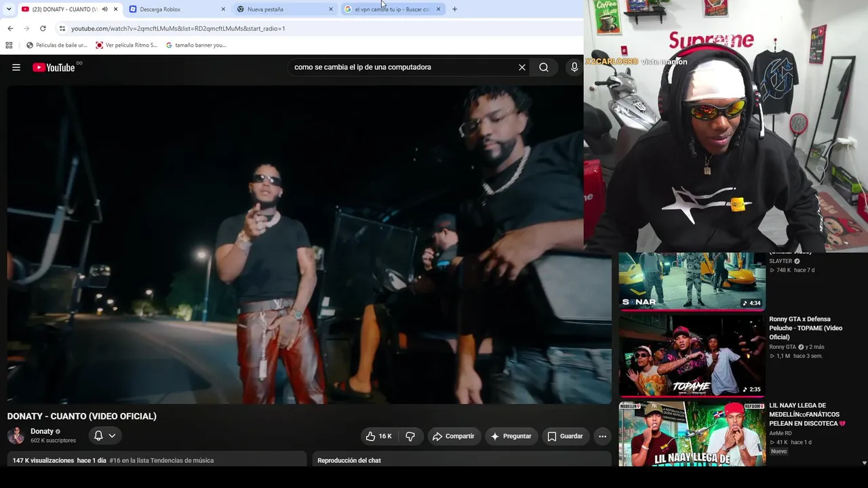
Task: Open the '#16 en la lista Tendencias de música' link
Action: (161, 460)
